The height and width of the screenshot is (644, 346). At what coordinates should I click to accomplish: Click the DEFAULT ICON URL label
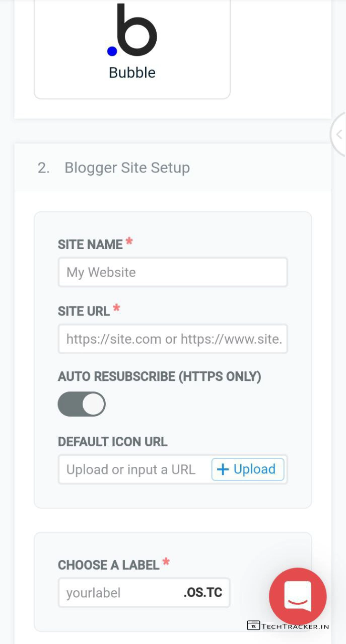112,442
